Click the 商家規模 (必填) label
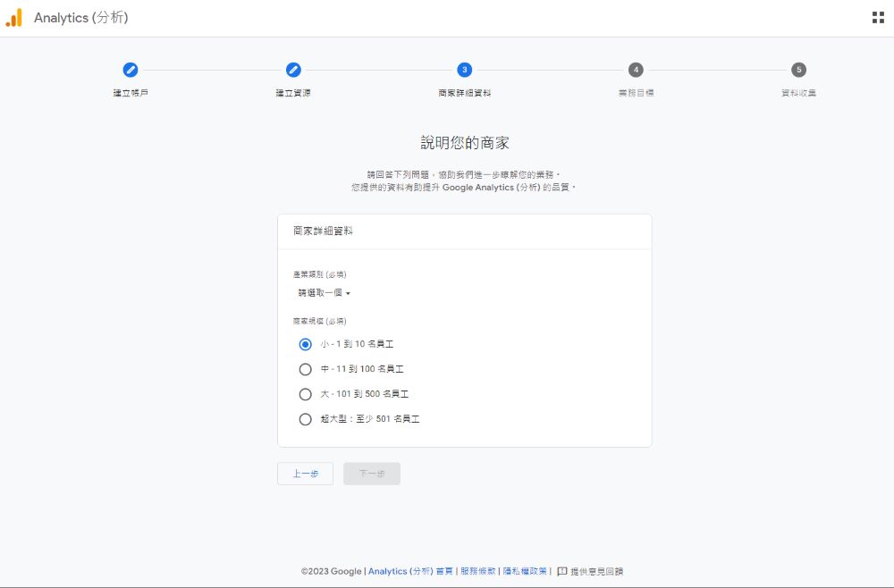894x588 pixels. coord(320,322)
